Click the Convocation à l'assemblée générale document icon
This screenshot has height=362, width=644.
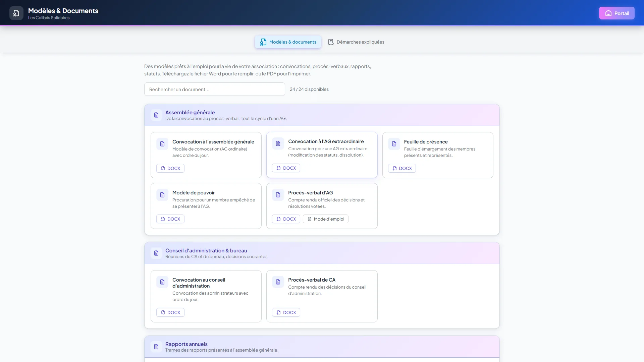click(x=162, y=144)
